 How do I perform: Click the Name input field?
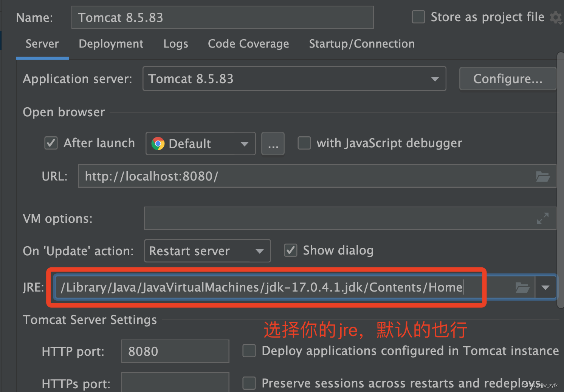(x=223, y=17)
